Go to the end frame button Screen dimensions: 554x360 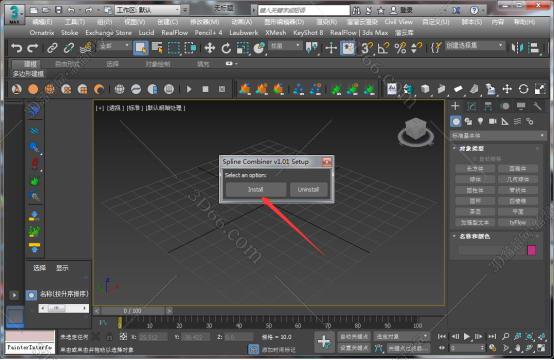pos(492,336)
